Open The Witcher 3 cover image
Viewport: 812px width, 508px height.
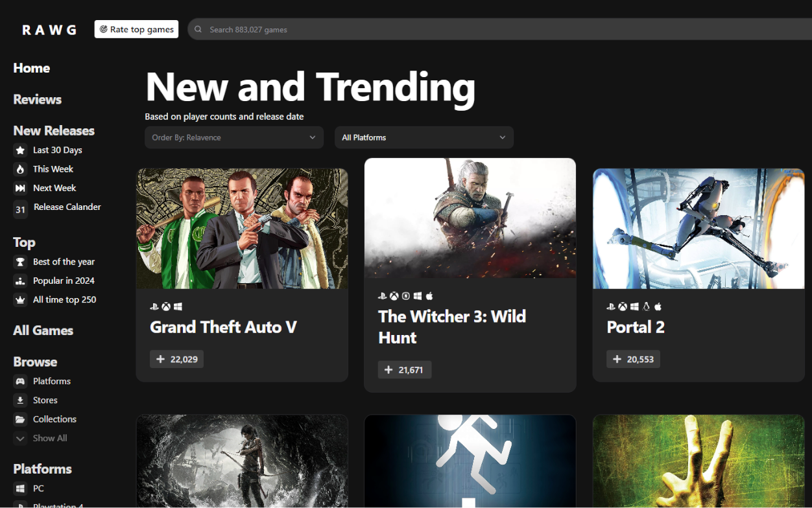click(470, 218)
